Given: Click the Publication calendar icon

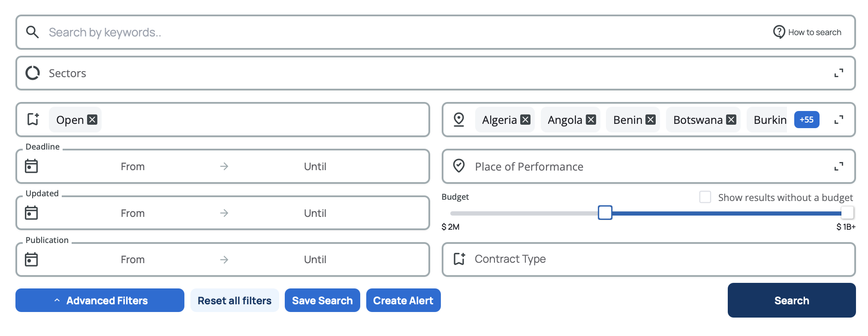Looking at the screenshot, I should coord(31,260).
